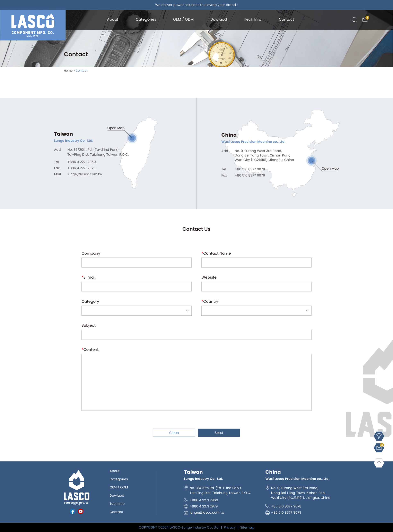Click the Privacy link in footer
Image resolution: width=393 pixels, height=532 pixels.
[x=230, y=527]
